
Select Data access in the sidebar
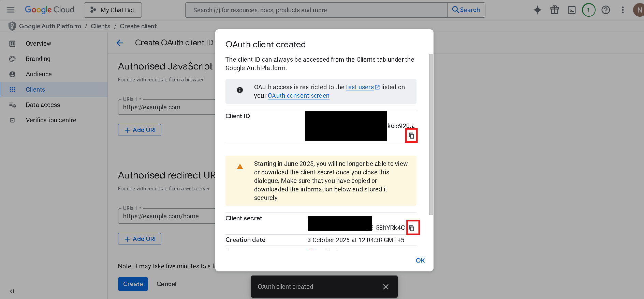click(43, 105)
